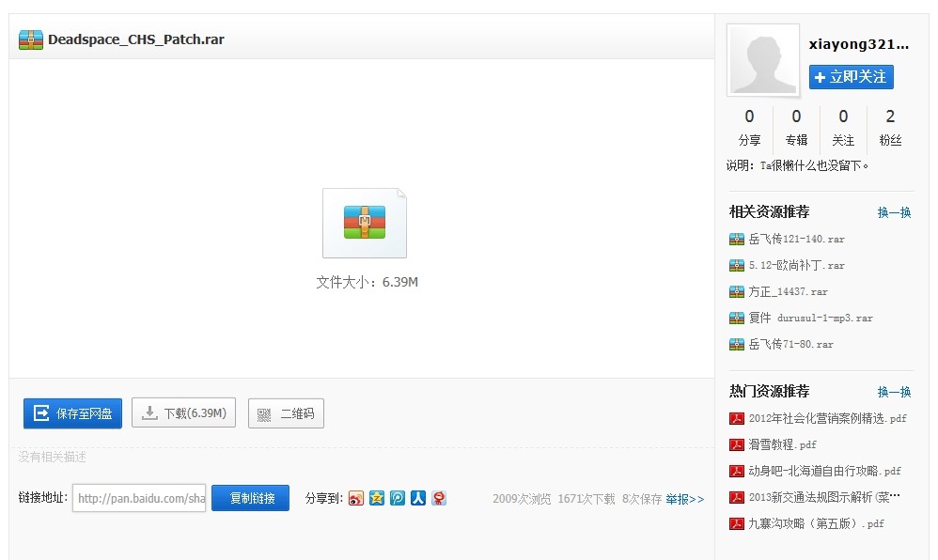View the user's 粉丝 count

pos(890,128)
